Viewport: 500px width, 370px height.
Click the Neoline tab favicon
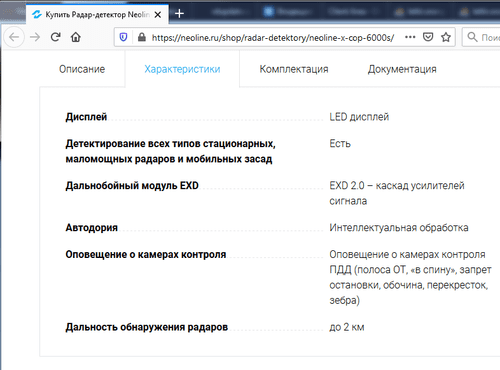click(x=37, y=14)
